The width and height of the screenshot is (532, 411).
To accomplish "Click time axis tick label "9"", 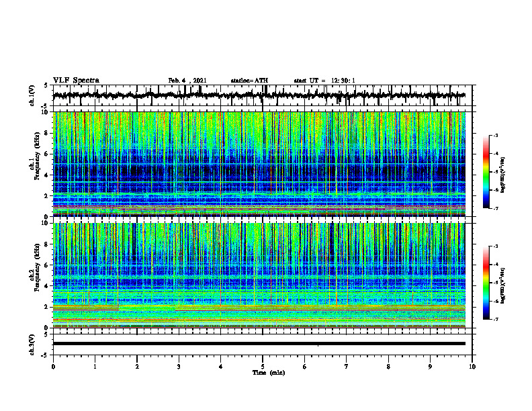I will click(430, 367).
